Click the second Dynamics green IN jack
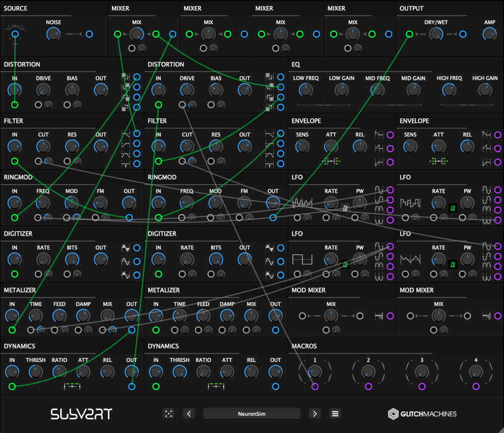The width and height of the screenshot is (504, 433). pyautogui.click(x=156, y=386)
